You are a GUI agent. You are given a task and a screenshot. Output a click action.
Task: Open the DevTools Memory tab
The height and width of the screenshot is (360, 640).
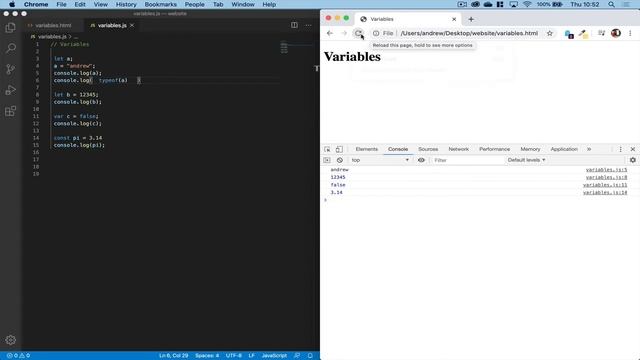tap(530, 149)
